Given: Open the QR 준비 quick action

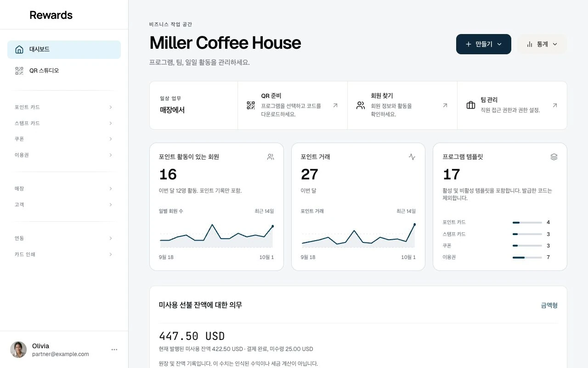Looking at the screenshot, I should [293, 105].
